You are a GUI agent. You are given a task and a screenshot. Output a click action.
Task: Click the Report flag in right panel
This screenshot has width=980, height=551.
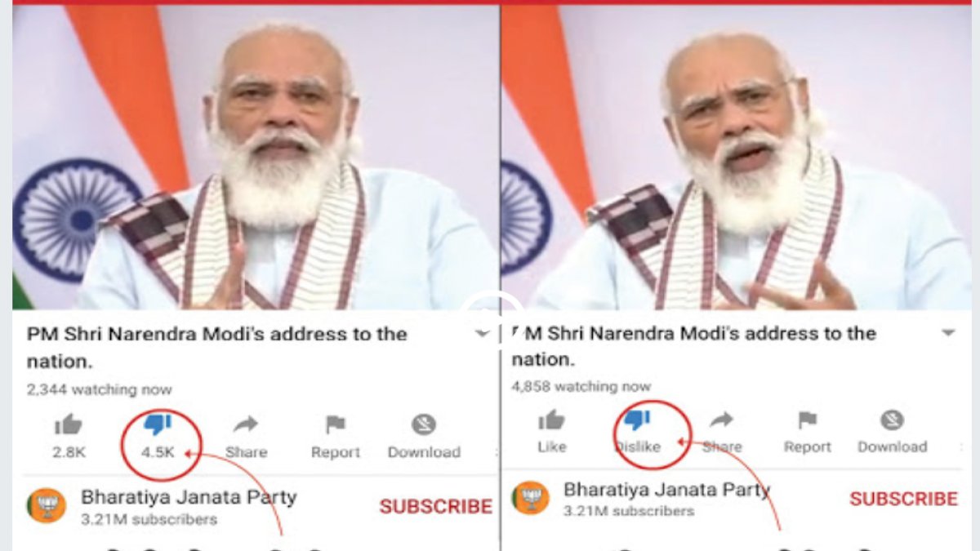point(808,420)
